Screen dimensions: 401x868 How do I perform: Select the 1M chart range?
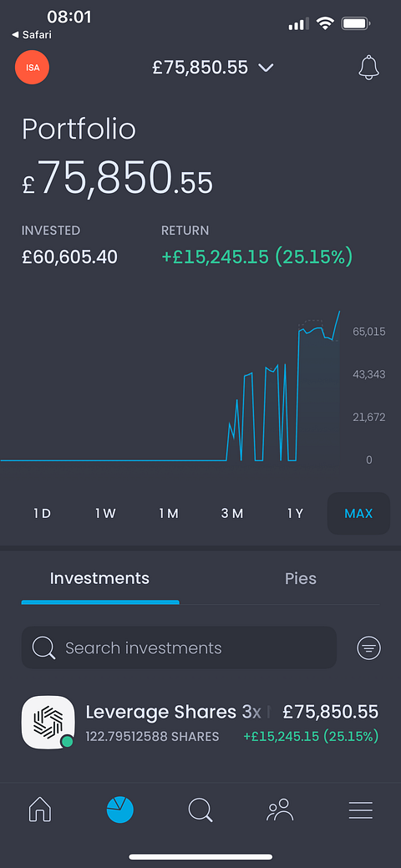point(169,514)
